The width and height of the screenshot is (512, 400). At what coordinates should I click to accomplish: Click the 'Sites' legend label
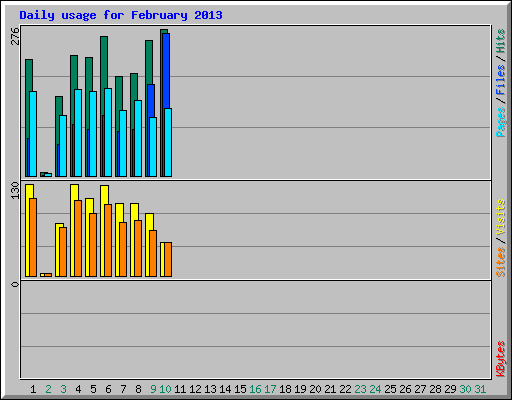coord(500,262)
